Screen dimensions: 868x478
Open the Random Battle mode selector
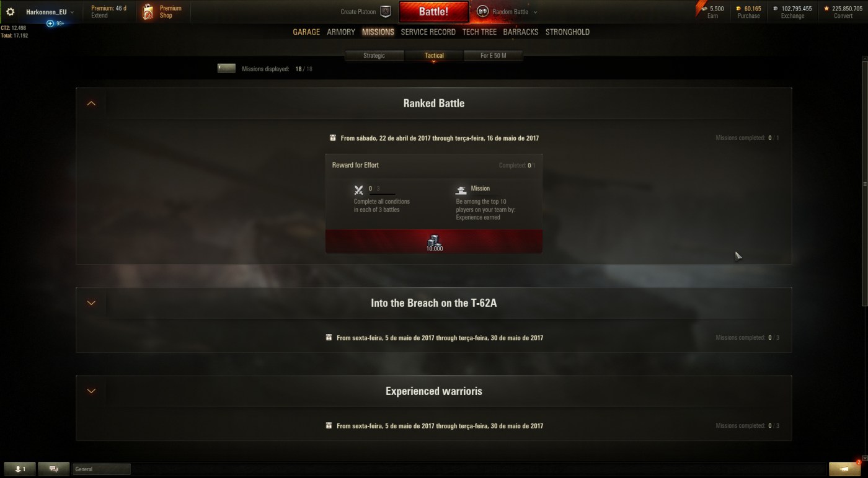(x=508, y=12)
